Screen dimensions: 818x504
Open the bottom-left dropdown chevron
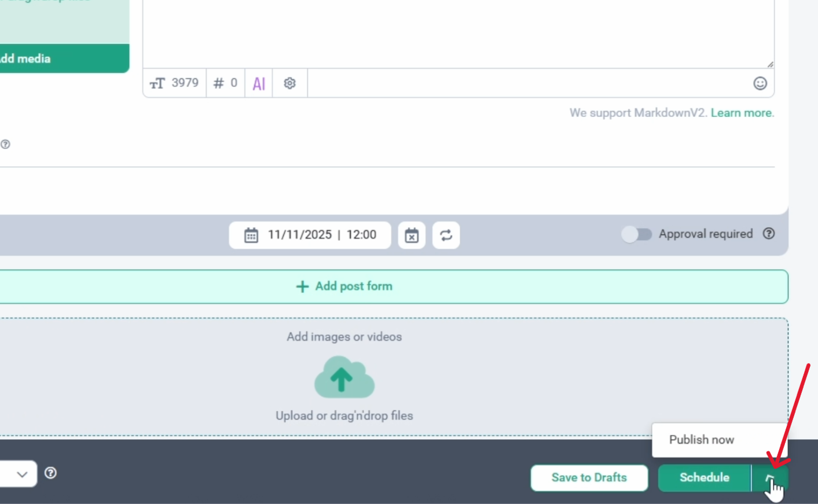click(x=22, y=474)
